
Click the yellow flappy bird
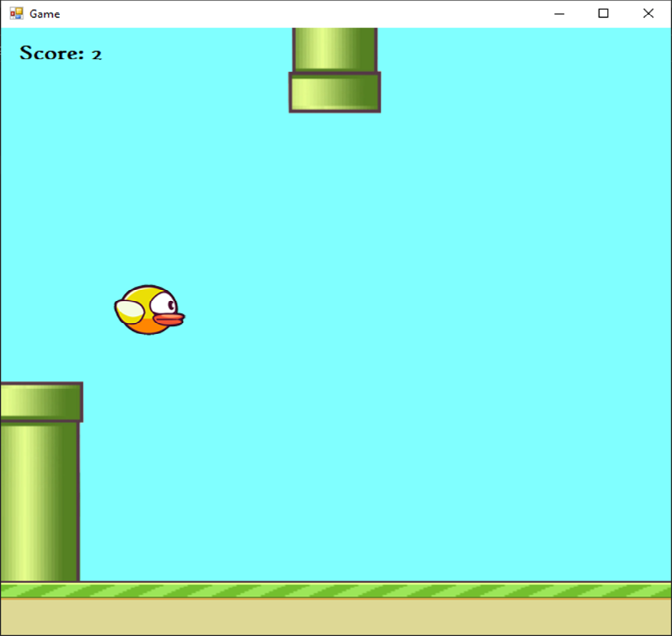coord(149,309)
